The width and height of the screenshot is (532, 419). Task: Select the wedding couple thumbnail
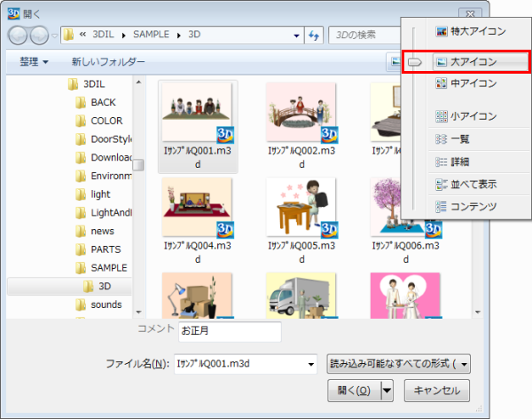405,296
